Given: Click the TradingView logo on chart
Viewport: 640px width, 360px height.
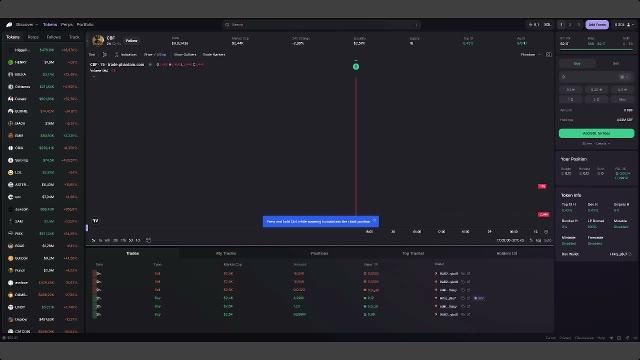Looking at the screenshot, I should coord(95,221).
